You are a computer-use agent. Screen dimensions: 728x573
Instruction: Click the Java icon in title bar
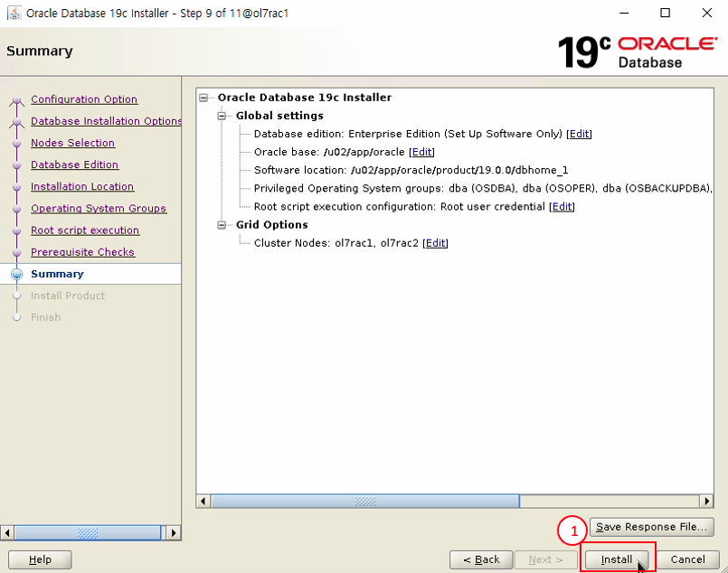(14, 14)
